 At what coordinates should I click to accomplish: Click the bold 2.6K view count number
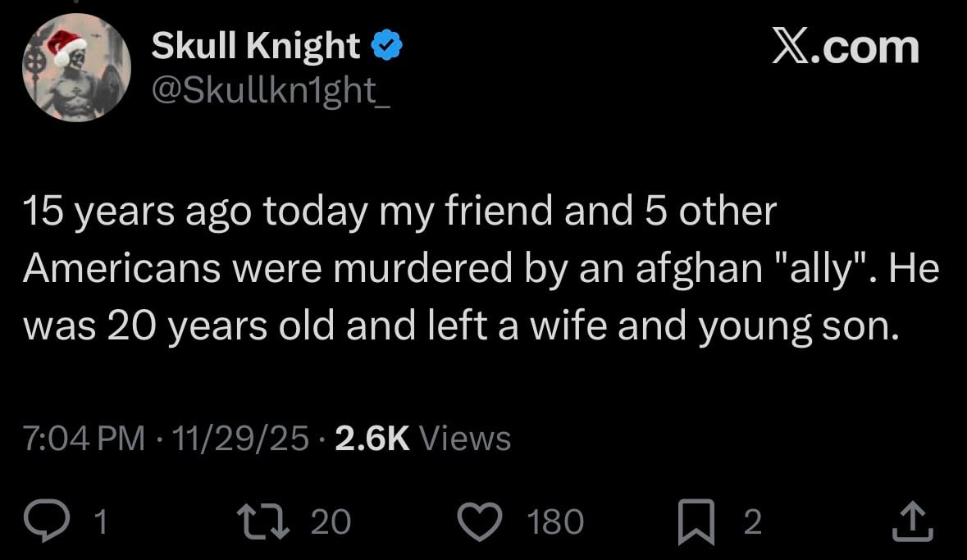(x=372, y=439)
